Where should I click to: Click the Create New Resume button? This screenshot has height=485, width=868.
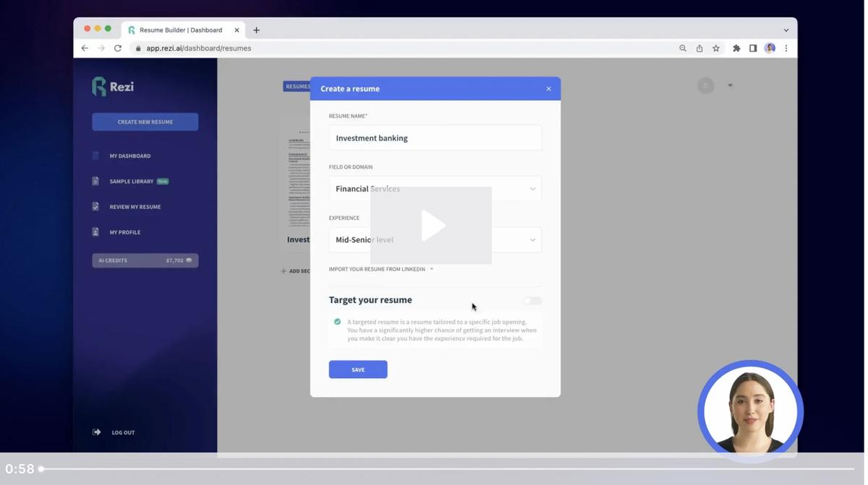(145, 121)
